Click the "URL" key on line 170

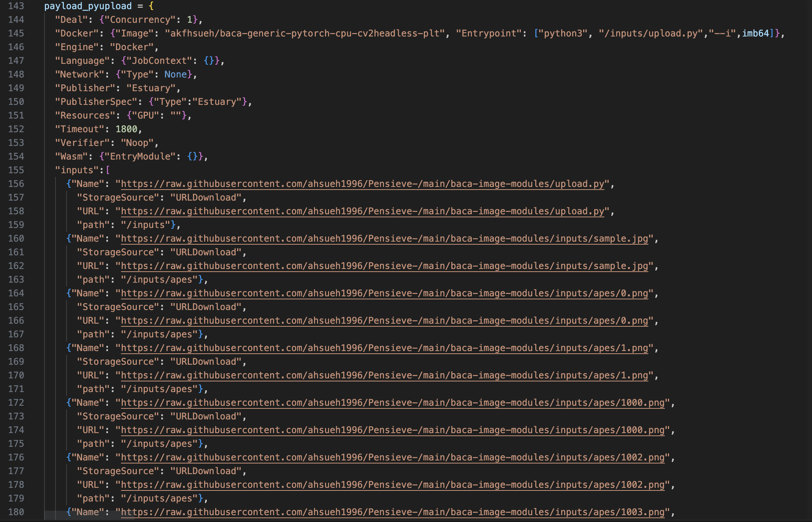(x=91, y=375)
